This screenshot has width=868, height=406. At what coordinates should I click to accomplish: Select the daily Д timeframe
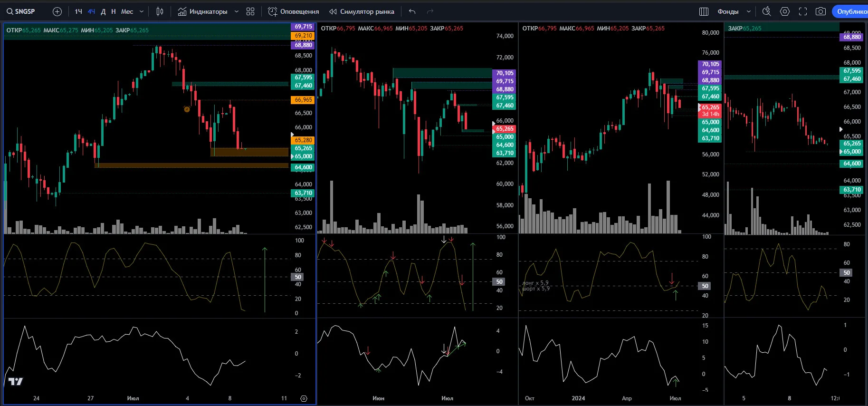point(103,11)
